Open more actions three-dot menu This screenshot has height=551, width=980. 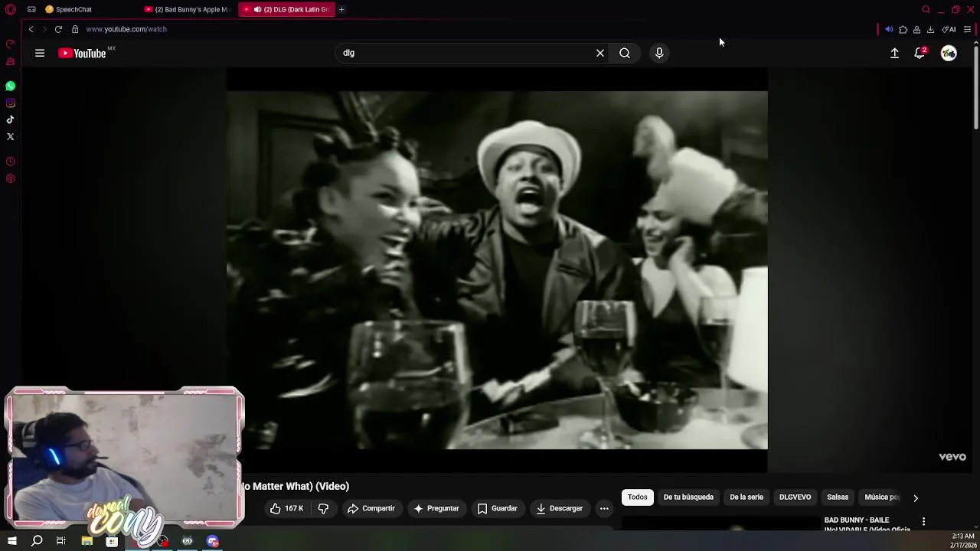(x=604, y=508)
